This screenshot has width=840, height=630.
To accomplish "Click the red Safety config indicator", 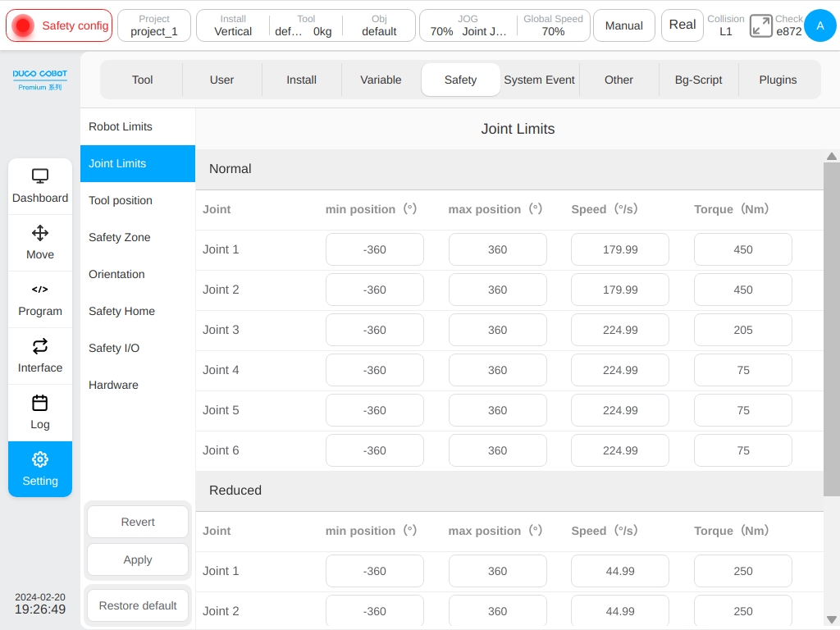I will [x=59, y=25].
